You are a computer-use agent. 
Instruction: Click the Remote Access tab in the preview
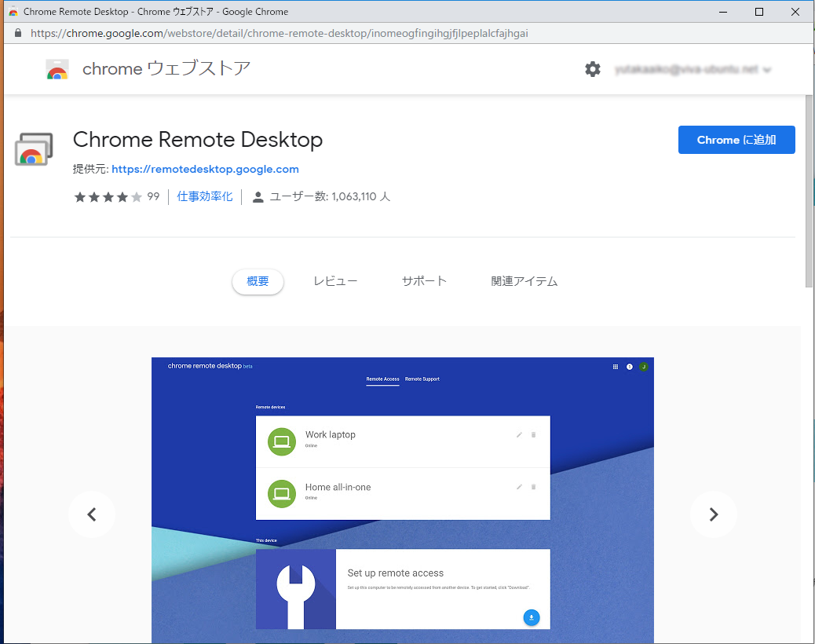pos(382,379)
